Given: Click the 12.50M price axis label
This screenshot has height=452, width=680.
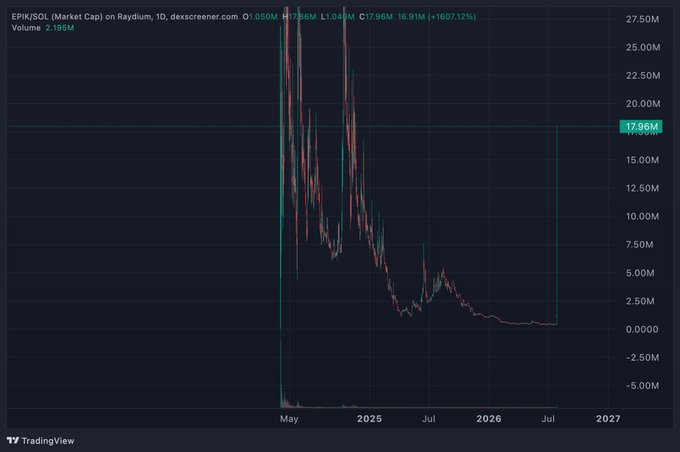Looking at the screenshot, I should (642, 188).
